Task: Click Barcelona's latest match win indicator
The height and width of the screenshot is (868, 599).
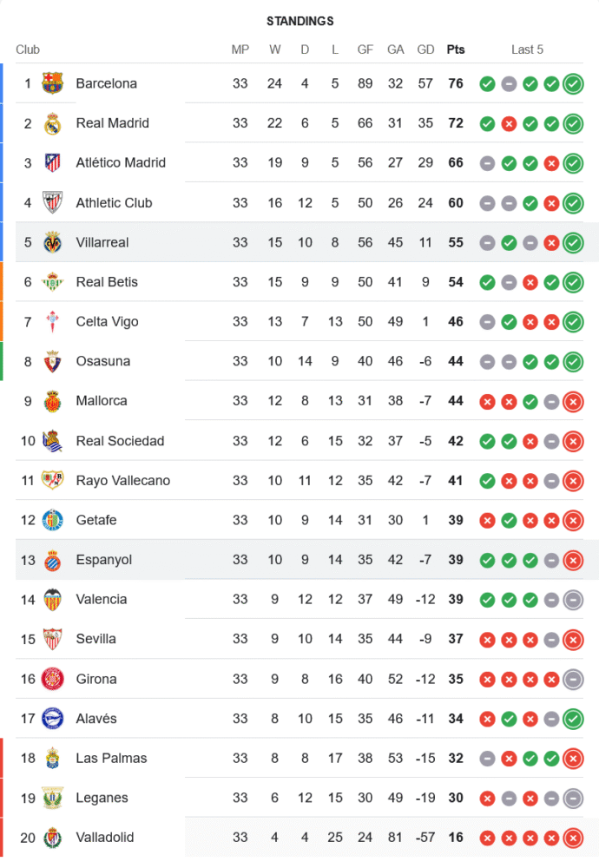Action: pyautogui.click(x=573, y=84)
